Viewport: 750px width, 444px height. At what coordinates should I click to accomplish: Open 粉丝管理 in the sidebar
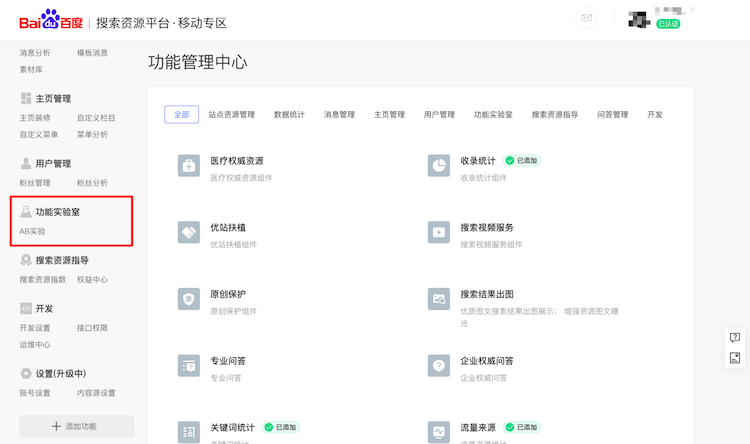[x=35, y=183]
